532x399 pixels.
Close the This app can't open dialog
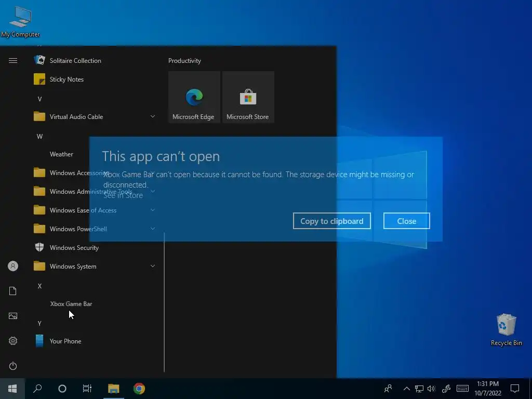406,221
